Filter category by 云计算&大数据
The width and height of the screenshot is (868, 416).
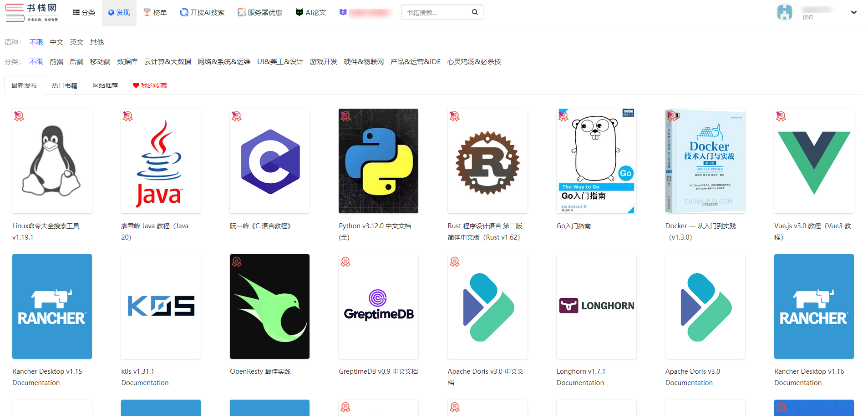pos(168,62)
